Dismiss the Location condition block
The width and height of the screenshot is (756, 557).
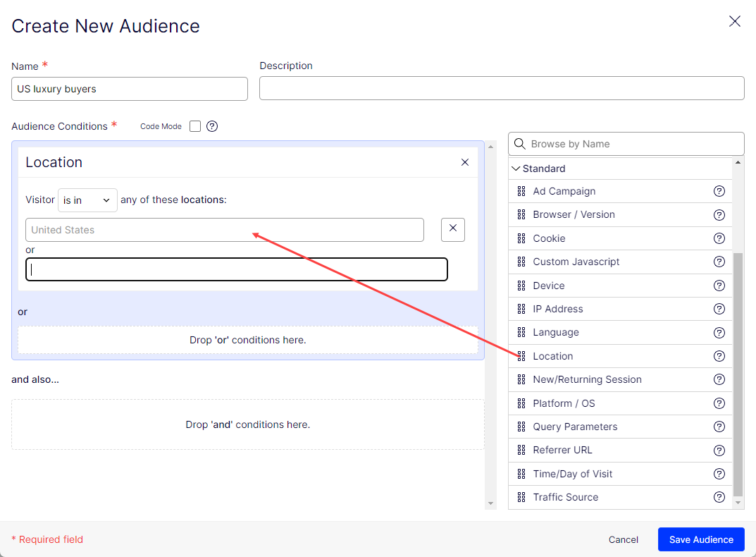point(465,162)
